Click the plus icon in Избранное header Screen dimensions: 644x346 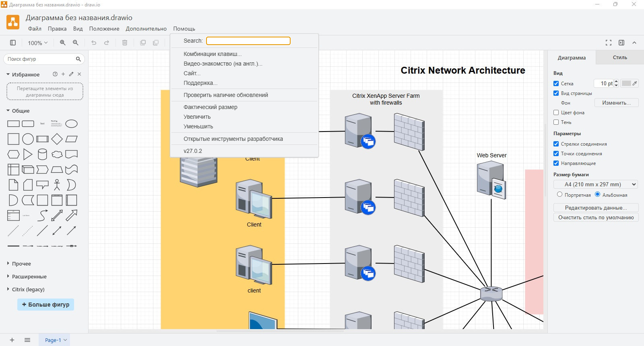click(63, 74)
